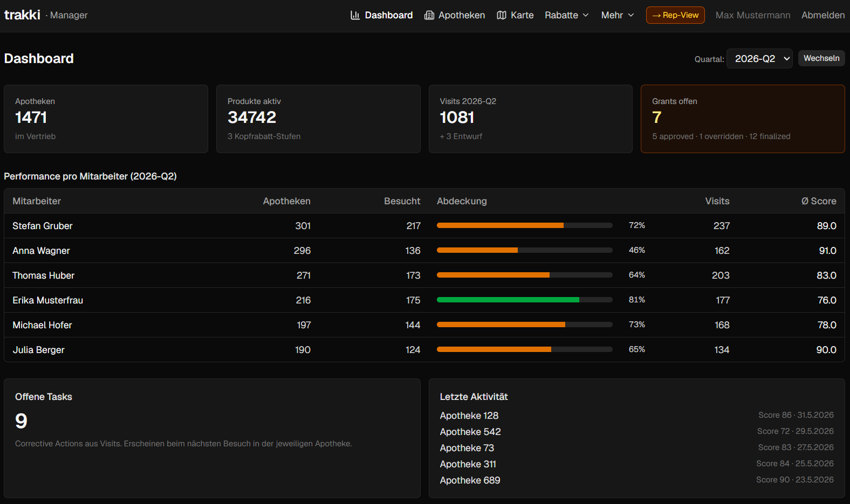Open the Dashboard nav item
The height and width of the screenshot is (504, 850).
coord(382,15)
